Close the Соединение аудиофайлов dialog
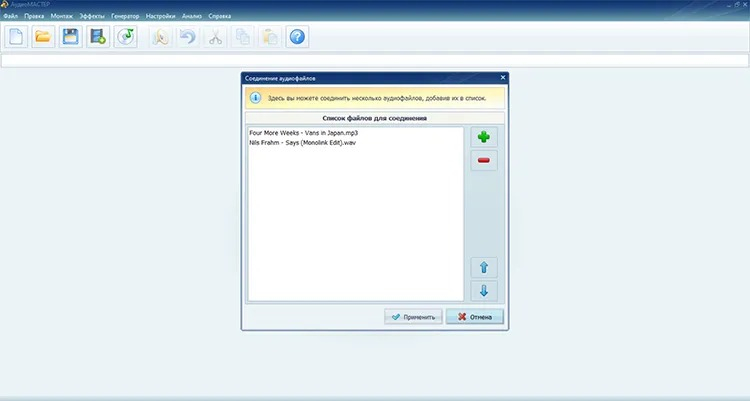This screenshot has height=401, width=750. point(503,78)
